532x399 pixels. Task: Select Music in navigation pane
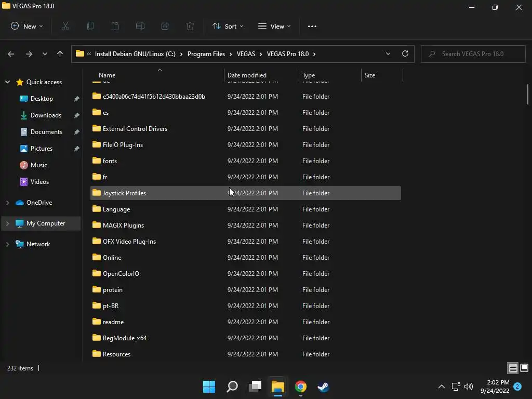coord(38,165)
